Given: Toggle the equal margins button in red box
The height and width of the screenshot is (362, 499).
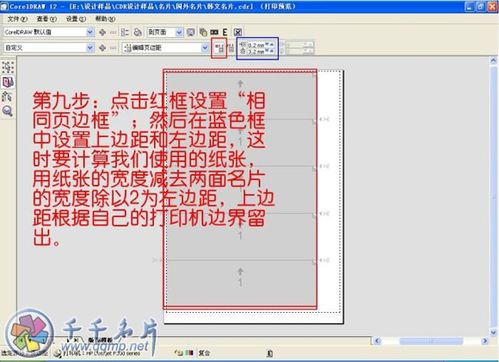Looking at the screenshot, I should [219, 48].
